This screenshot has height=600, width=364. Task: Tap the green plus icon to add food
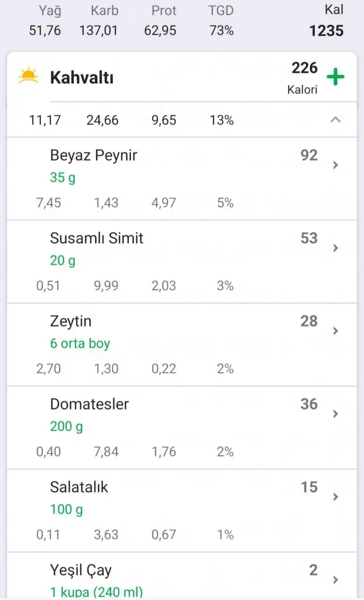click(x=335, y=77)
